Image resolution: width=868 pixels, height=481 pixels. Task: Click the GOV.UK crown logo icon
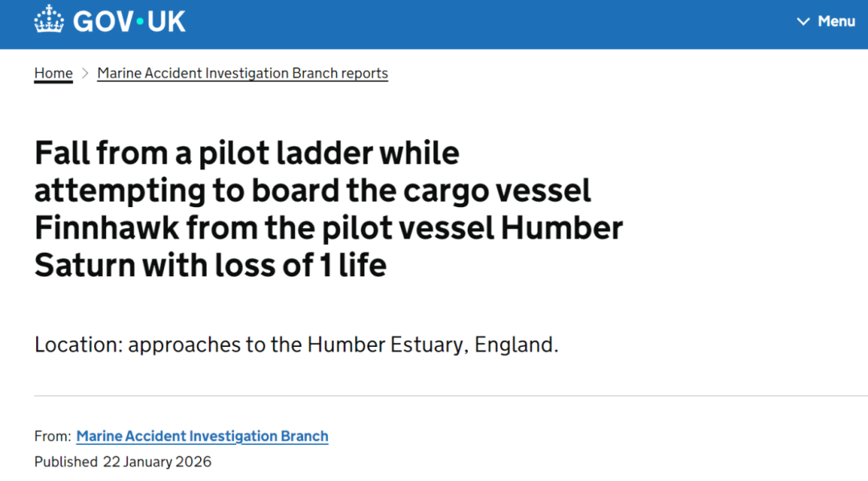click(x=49, y=20)
